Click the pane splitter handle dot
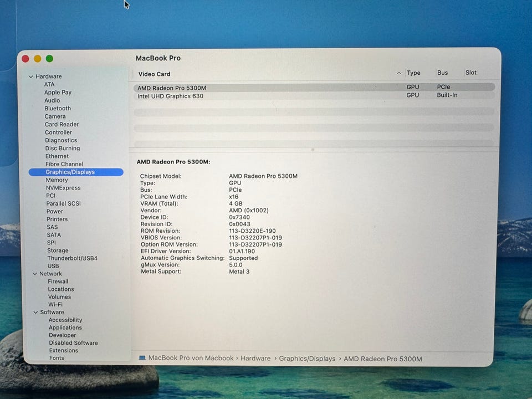532x399 pixels. (x=313, y=150)
